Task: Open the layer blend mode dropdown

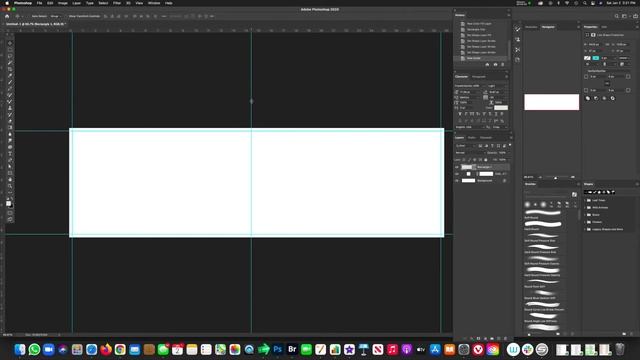Action: (470, 153)
